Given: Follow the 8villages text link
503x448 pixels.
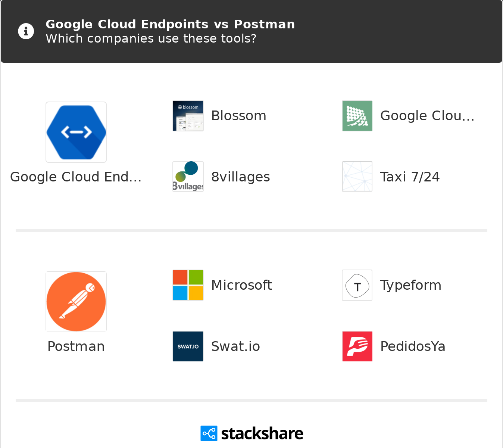Looking at the screenshot, I should 241,177.
